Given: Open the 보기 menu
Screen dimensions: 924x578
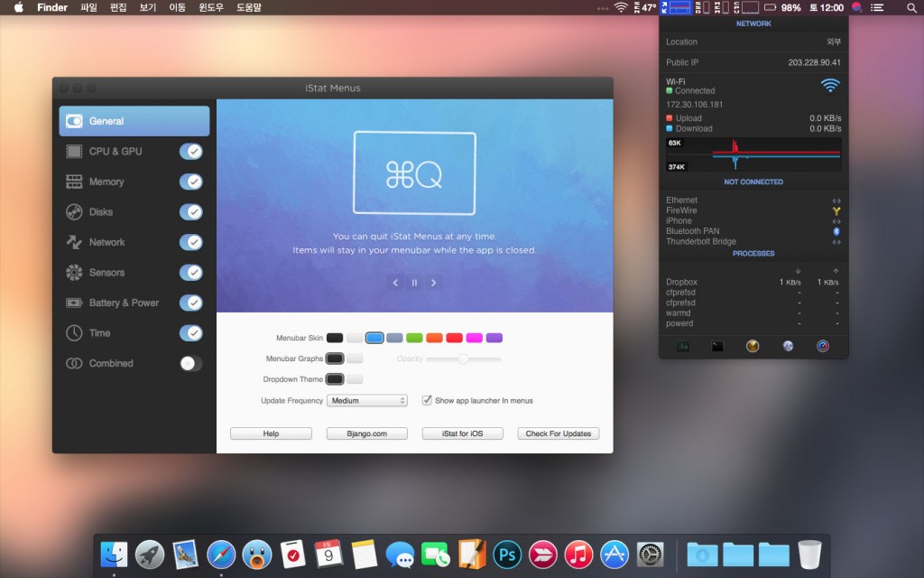Looking at the screenshot, I should [147, 7].
